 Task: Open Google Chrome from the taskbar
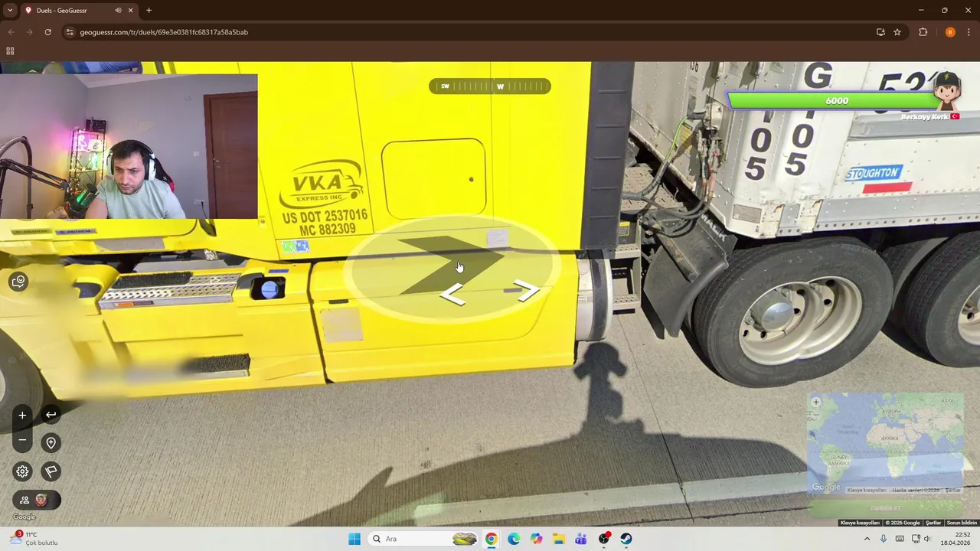(x=491, y=539)
